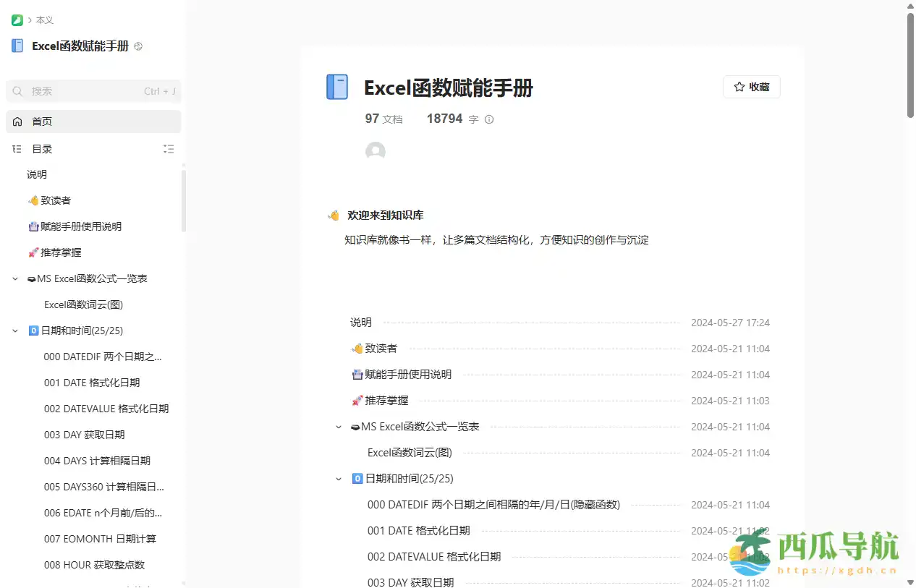Switch to the 目录 sidebar tab
Screen dimensions: 916x588
pyautogui.click(x=41, y=149)
